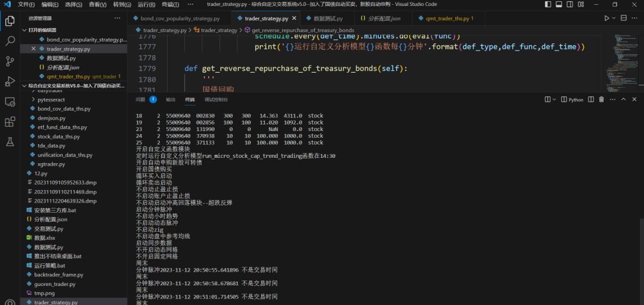Open the Run and Debug view

(10, 81)
